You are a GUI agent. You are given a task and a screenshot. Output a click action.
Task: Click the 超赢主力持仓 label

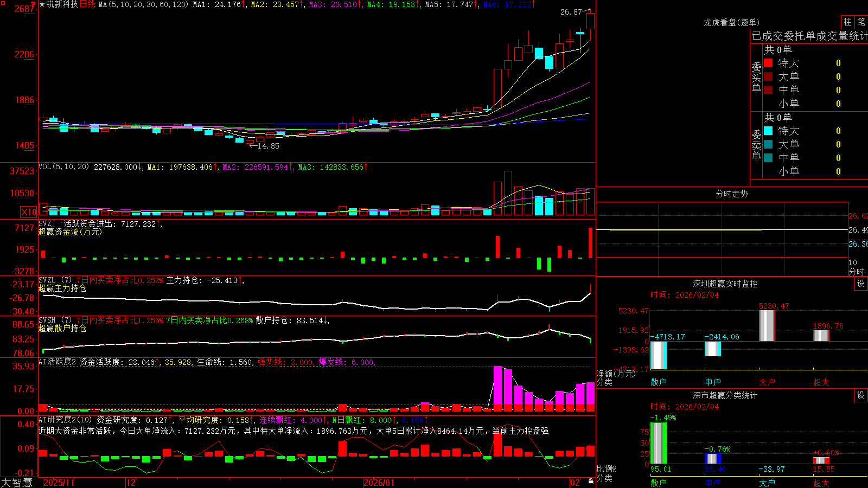click(x=62, y=288)
